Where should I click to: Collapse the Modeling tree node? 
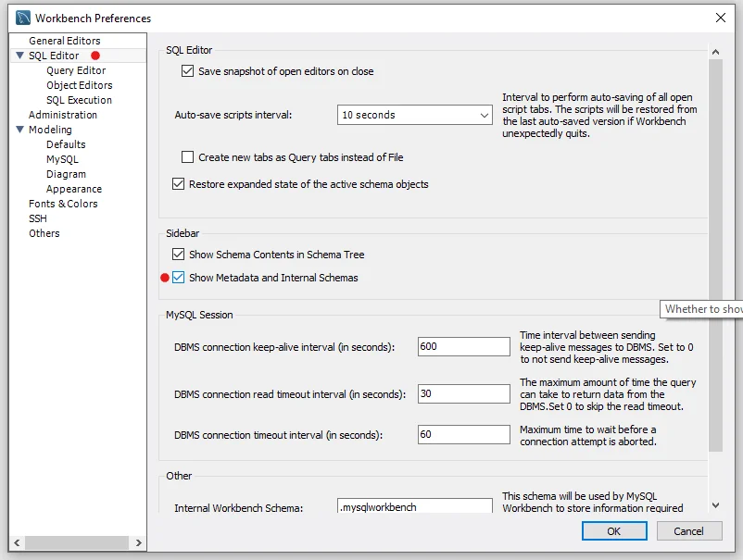click(x=19, y=130)
